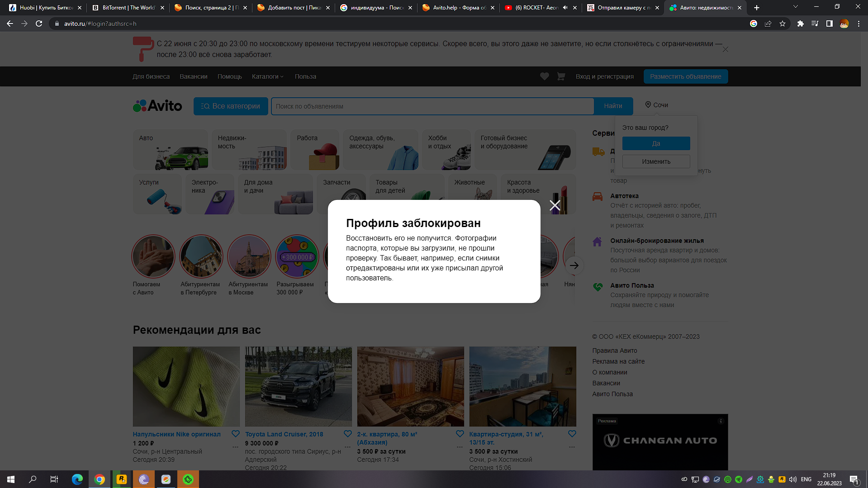Open Chrome menu three dots
Image resolution: width=868 pixels, height=488 pixels.
pos(859,24)
